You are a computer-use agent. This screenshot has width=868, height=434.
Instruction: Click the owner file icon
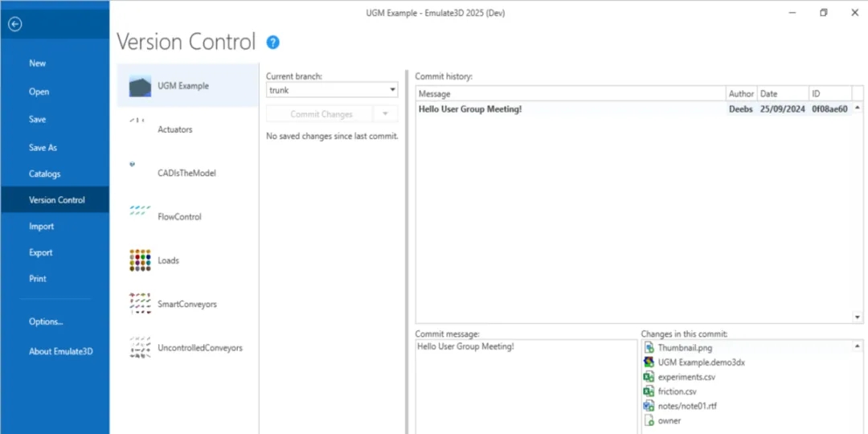649,420
